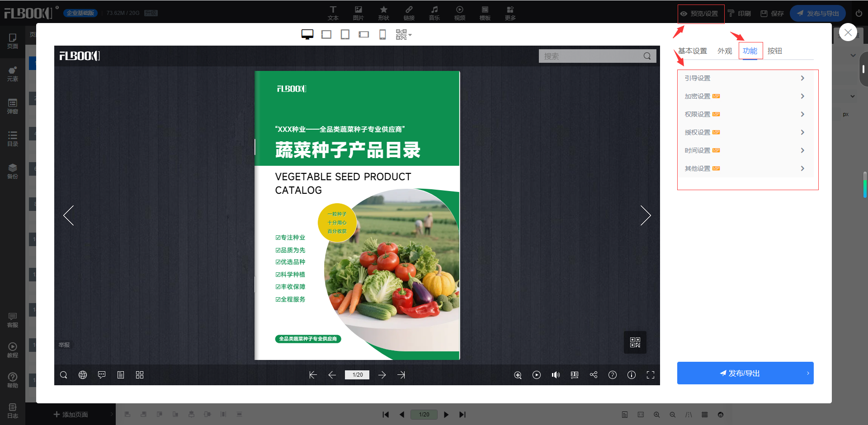The width and height of the screenshot is (868, 425).
Task: Click the globe language icon in viewer
Action: [x=83, y=375]
